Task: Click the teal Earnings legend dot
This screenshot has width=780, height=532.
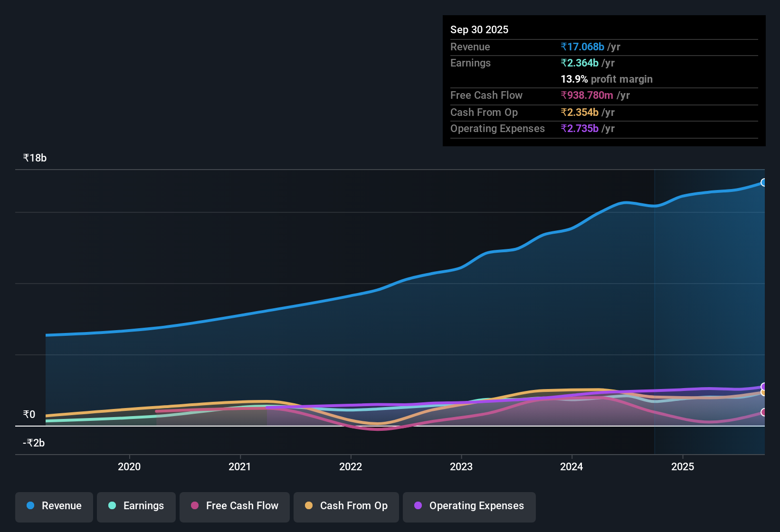Action: (112, 506)
